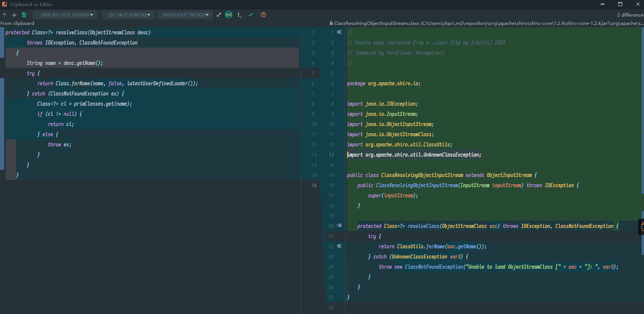Click the 'public class ClassResolvingObjectInputStream' declaration
644x314 pixels.
click(x=442, y=175)
